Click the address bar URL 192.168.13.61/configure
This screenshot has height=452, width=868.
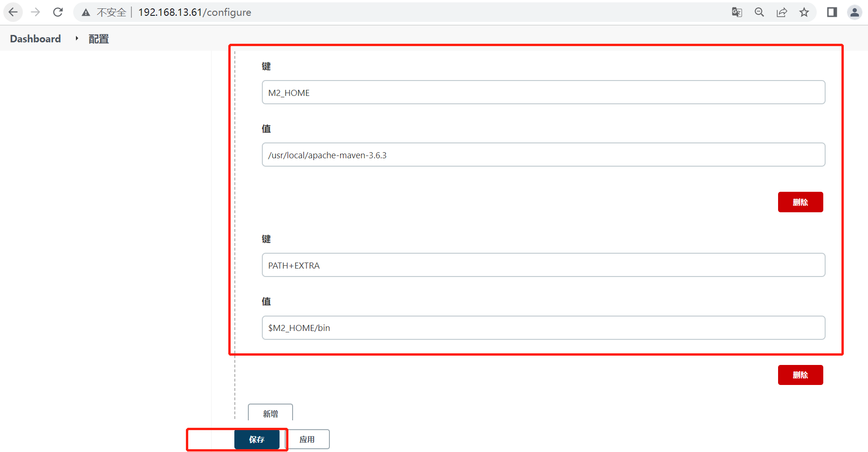point(195,13)
